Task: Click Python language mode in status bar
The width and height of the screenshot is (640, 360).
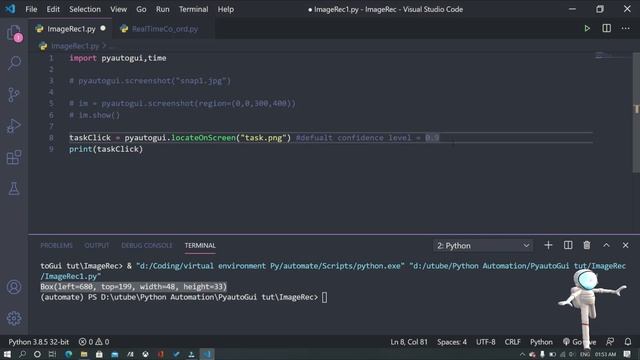Action: click(x=541, y=342)
